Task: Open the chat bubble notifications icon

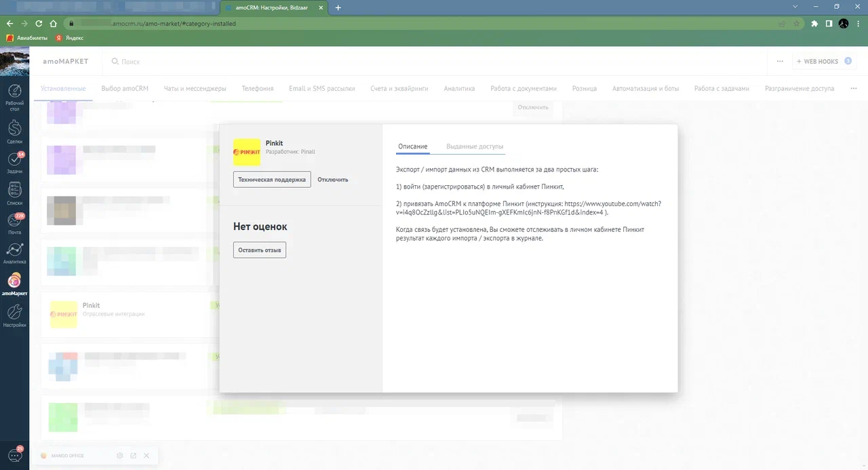Action: point(14,455)
